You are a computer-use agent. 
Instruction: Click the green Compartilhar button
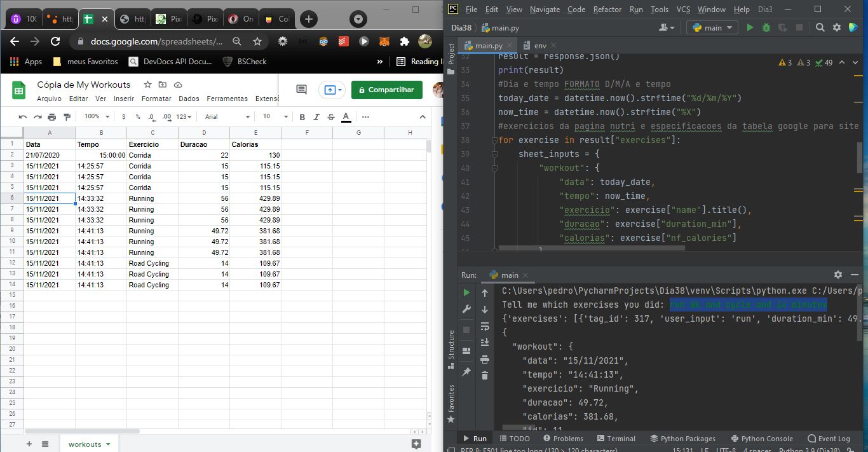(387, 90)
